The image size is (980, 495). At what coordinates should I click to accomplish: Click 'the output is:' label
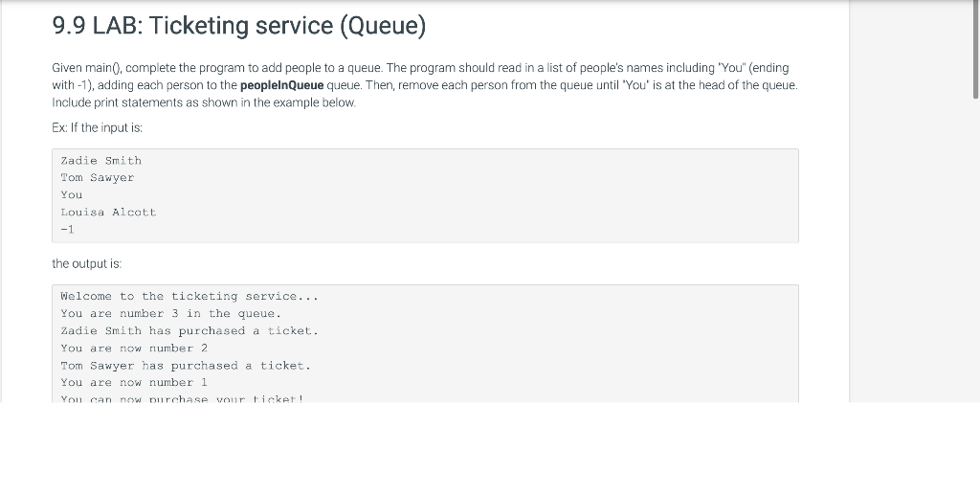tap(87, 263)
